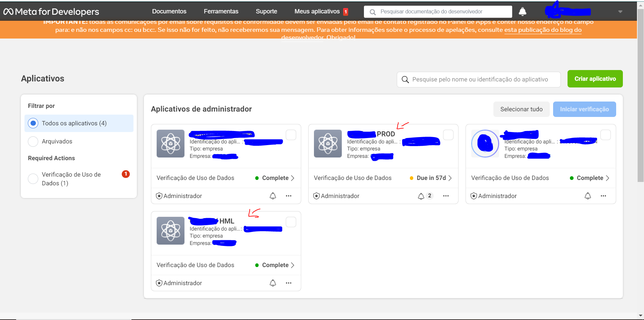Click the Complete status on HML card

pyautogui.click(x=275, y=265)
